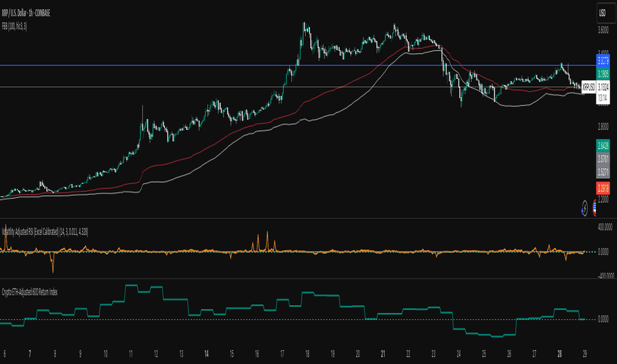Click date 18 on the time axis
The width and height of the screenshot is (617, 364).
(x=307, y=354)
